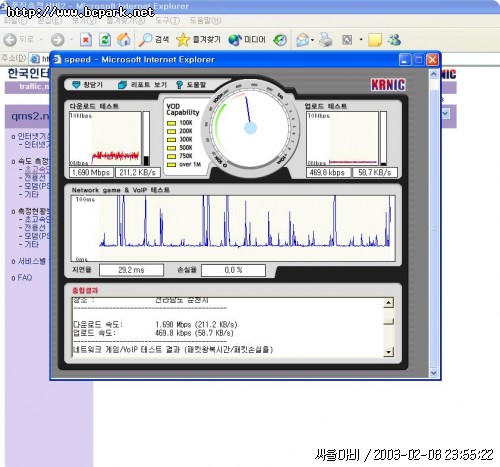The height and width of the screenshot is (467, 500).
Task: Click the speedometer gauge needle center
Action: (x=250, y=128)
